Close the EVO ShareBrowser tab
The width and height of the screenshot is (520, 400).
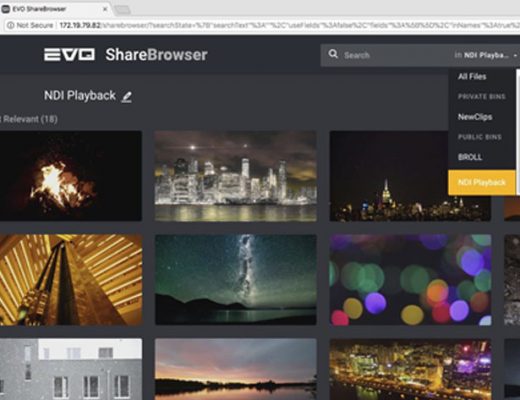105,9
